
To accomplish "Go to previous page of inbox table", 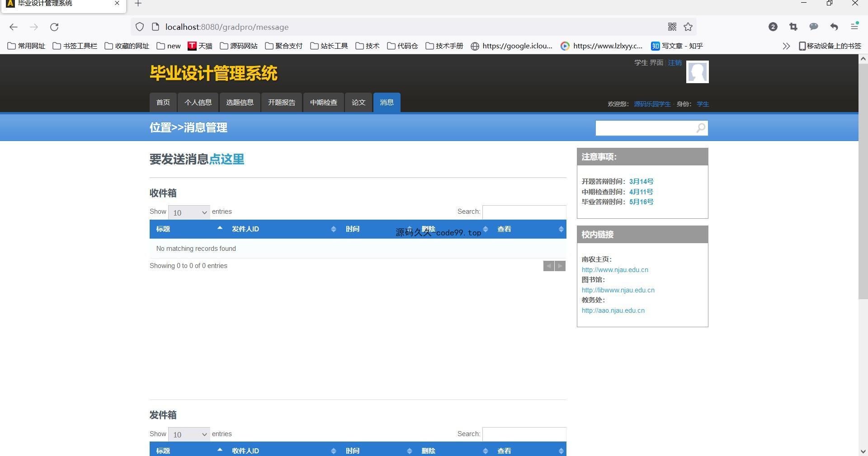I will pyautogui.click(x=548, y=266).
